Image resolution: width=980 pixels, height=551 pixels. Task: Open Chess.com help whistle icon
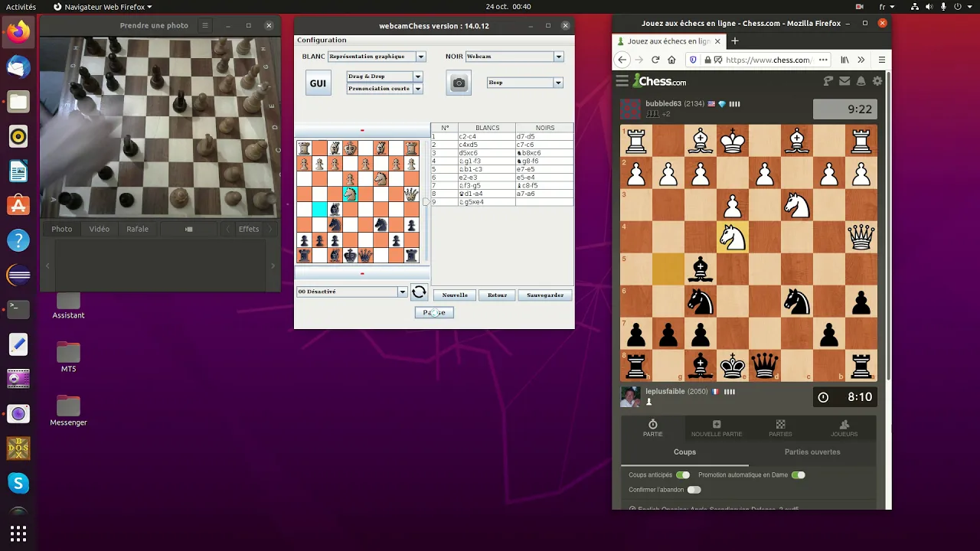[828, 81]
